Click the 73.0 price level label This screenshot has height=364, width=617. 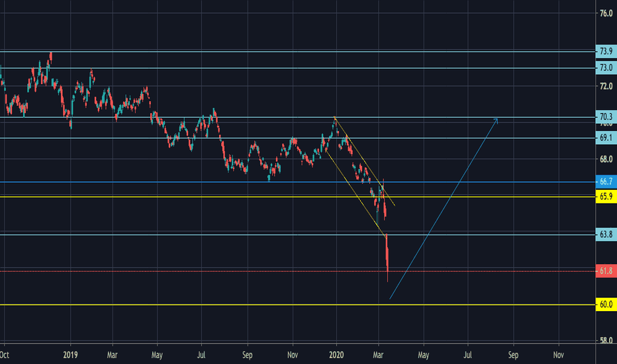click(x=606, y=68)
